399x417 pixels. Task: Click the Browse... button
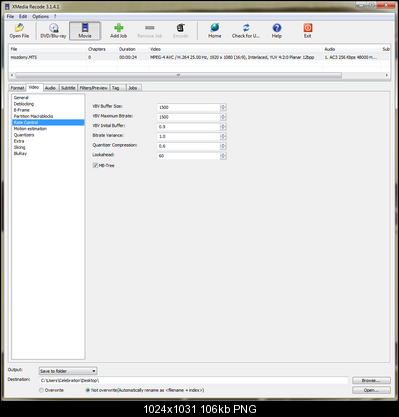[371, 380]
